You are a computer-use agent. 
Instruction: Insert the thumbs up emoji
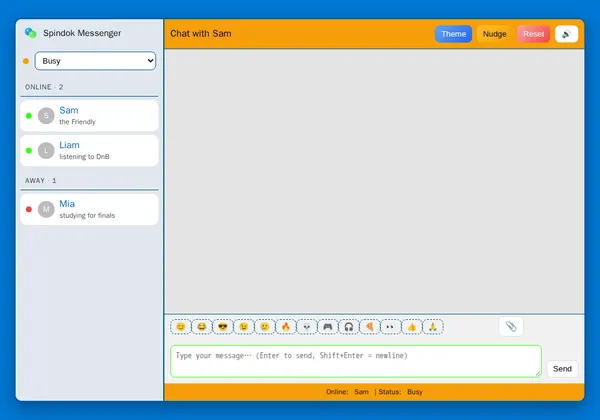[412, 327]
